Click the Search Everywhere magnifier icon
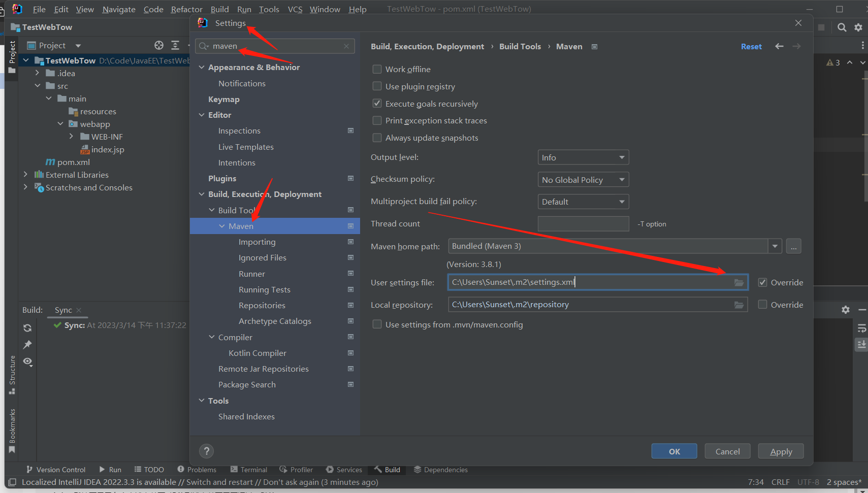868x493 pixels. tap(842, 27)
